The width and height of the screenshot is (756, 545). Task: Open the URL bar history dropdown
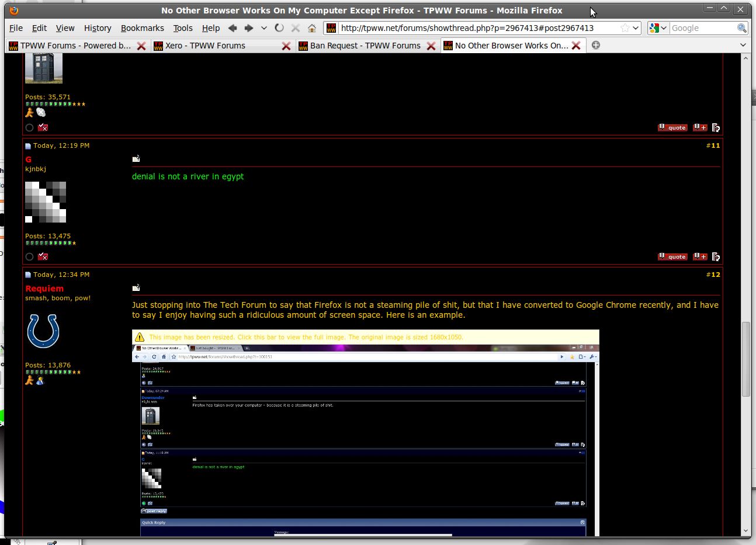(x=636, y=28)
